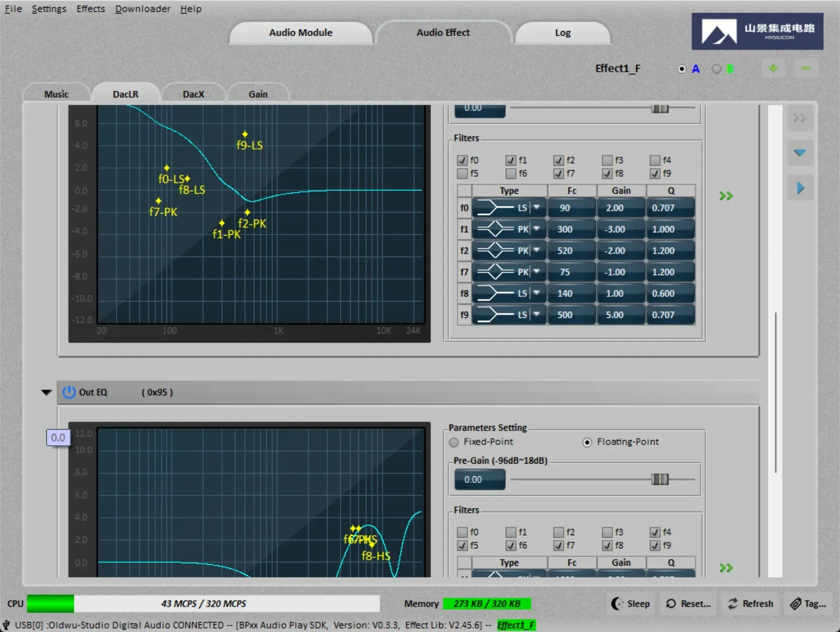Click the Sleep button
This screenshot has height=632, width=840.
pos(630,603)
